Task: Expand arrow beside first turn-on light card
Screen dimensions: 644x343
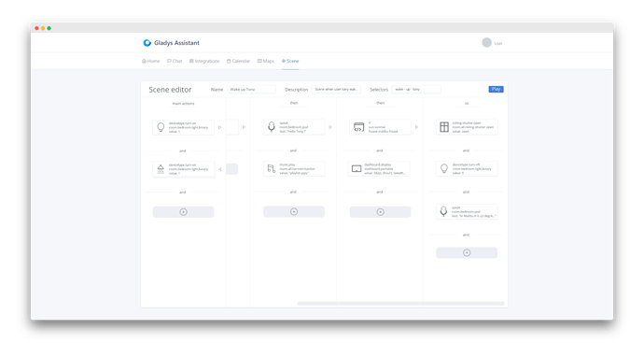Action: tap(219, 127)
